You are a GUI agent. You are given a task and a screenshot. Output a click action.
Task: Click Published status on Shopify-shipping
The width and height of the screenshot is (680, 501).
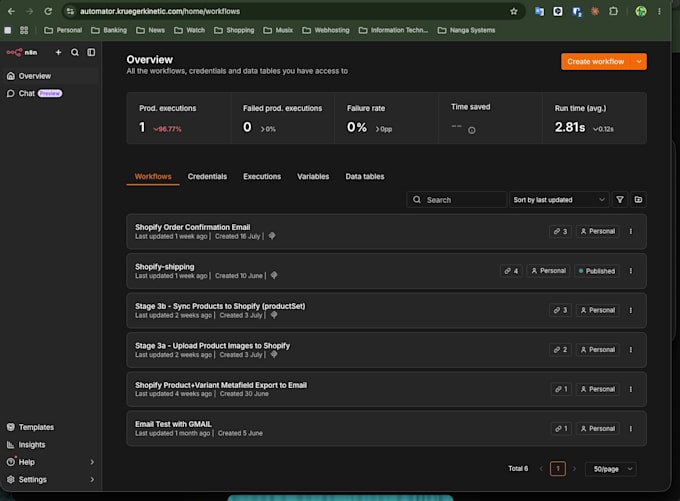[597, 271]
